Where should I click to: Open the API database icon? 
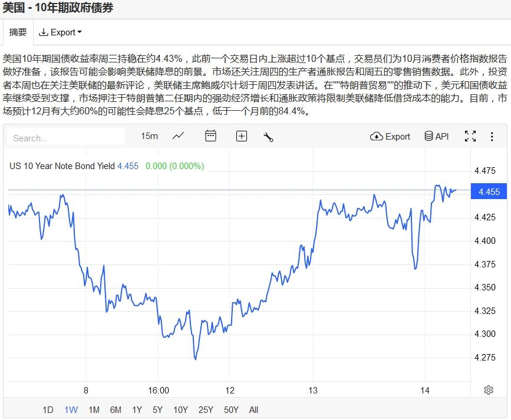point(437,136)
